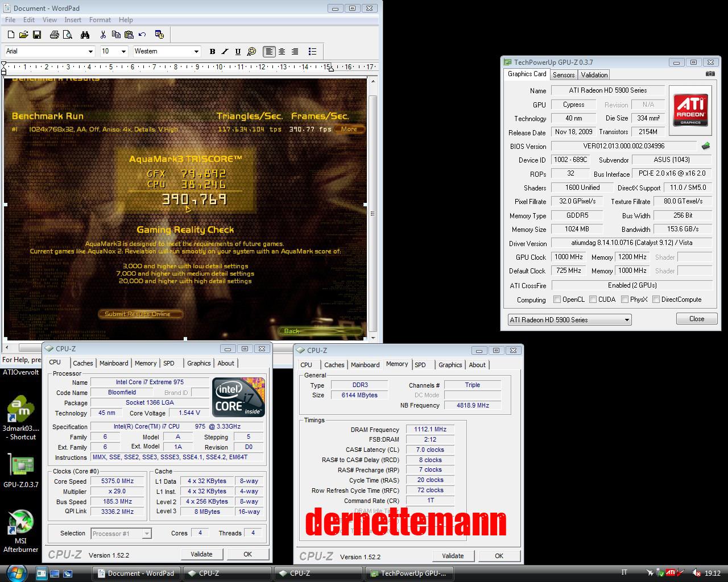Image resolution: width=728 pixels, height=582 pixels.
Task: Click WordPad horizontal scrollbar left arrow
Action: pos(7,347)
